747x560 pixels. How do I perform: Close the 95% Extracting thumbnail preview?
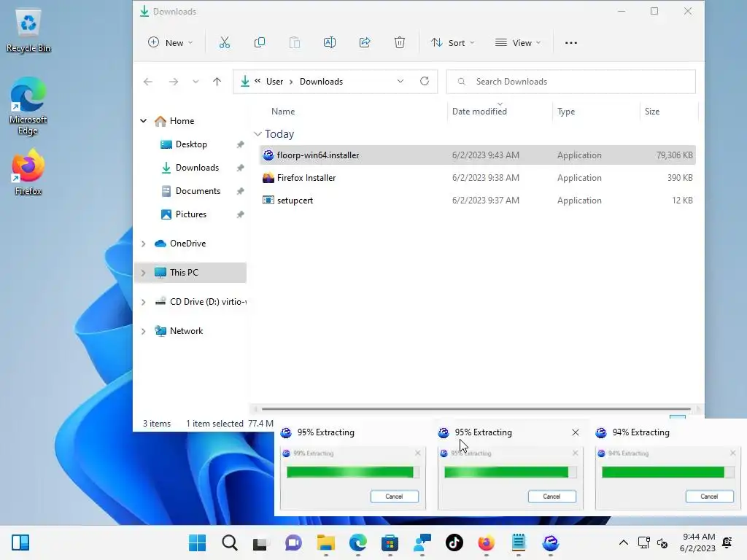tap(576, 432)
